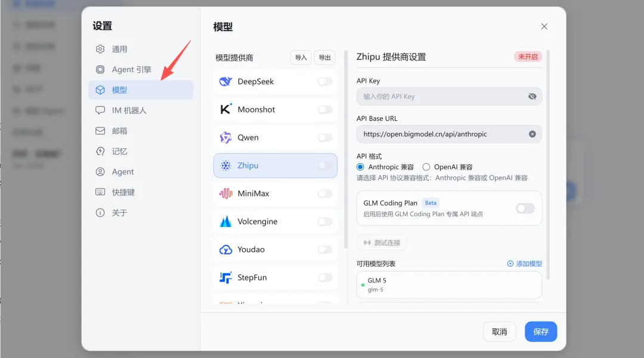
Task: Click the Moonshot K logo
Action: tap(225, 110)
